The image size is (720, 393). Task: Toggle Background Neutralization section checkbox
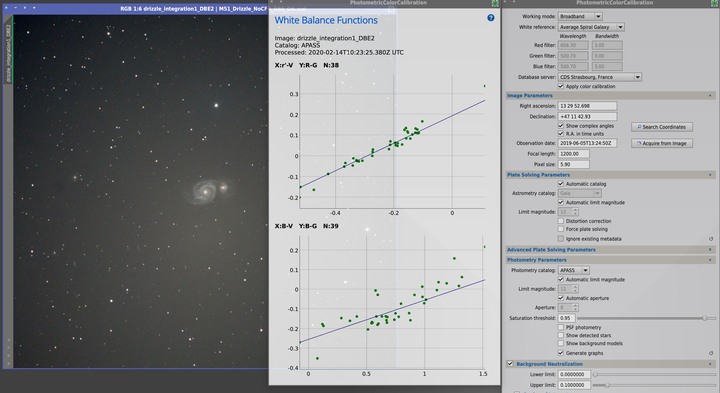pyautogui.click(x=510, y=364)
